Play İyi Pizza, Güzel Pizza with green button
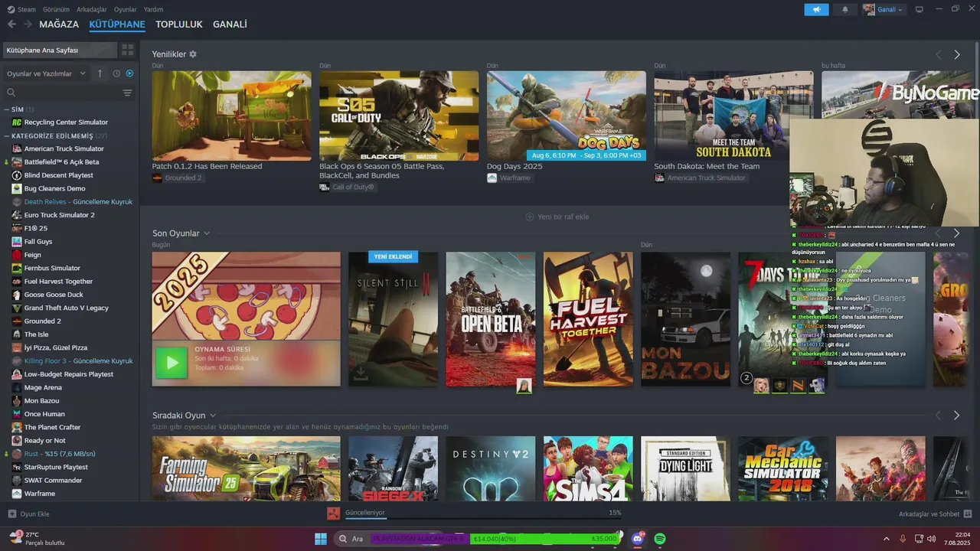 (x=171, y=363)
